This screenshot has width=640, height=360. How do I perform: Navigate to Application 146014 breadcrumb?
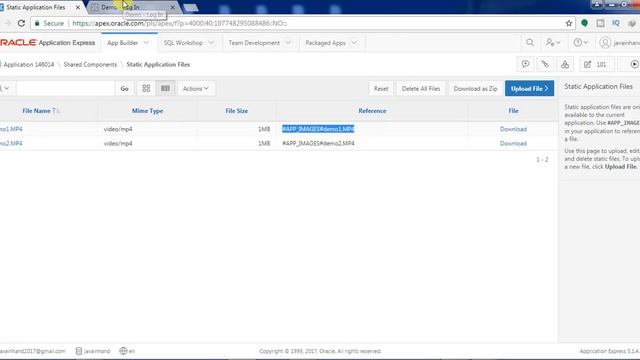29,64
